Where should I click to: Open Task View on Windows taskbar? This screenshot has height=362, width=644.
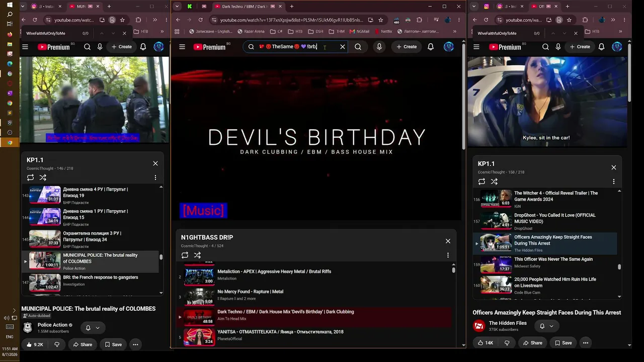[10, 24]
